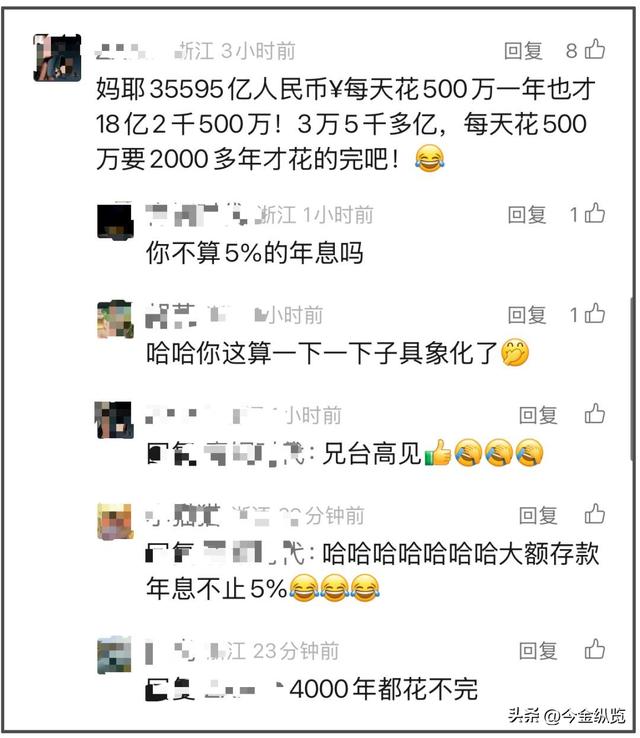Like the '哈哈你这算一下' comment

pyautogui.click(x=595, y=313)
